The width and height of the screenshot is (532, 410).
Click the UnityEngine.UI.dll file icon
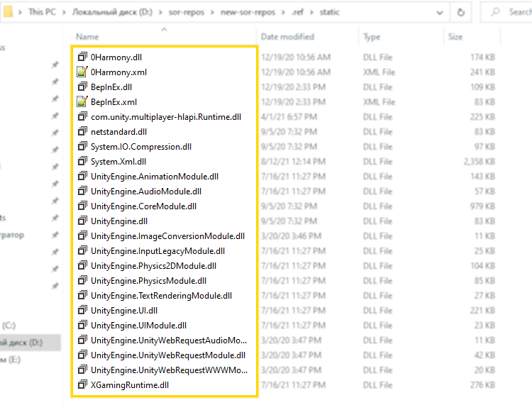coord(82,310)
